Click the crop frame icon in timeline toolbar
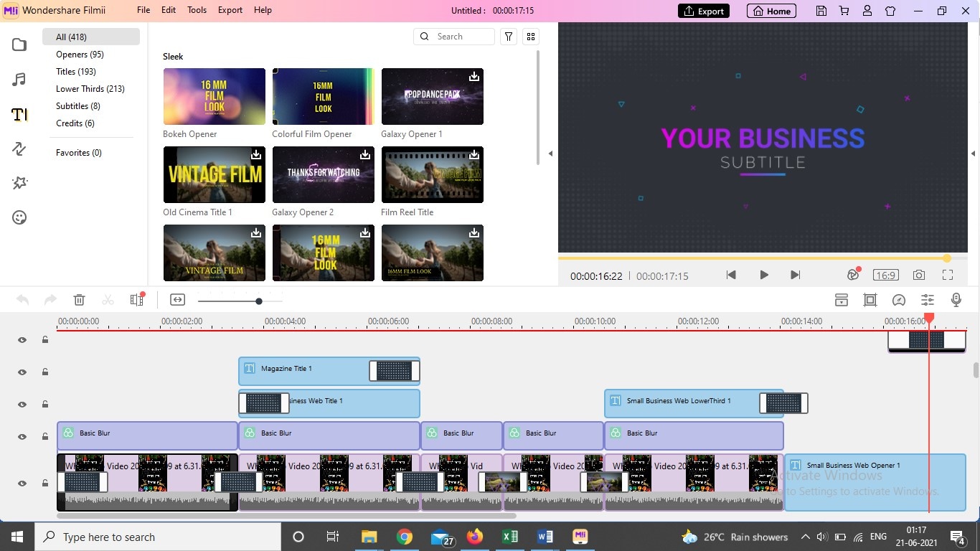 [870, 300]
